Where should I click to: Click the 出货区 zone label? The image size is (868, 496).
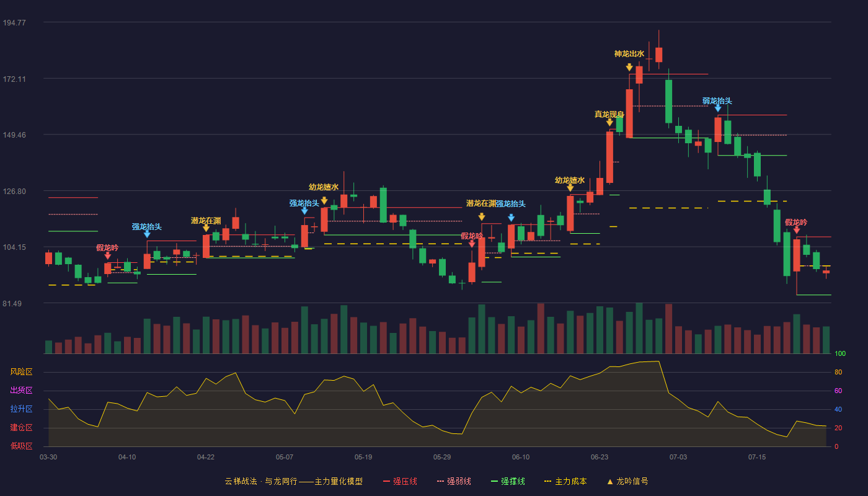pos(21,391)
